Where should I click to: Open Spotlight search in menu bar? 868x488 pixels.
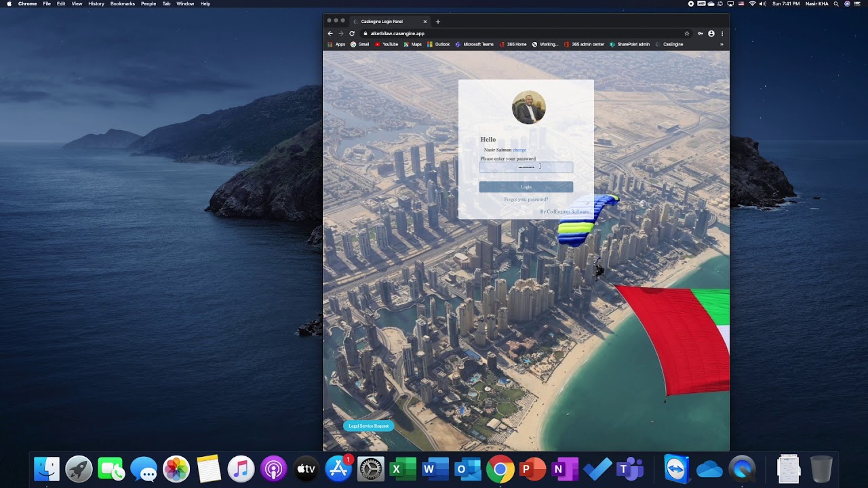(836, 4)
